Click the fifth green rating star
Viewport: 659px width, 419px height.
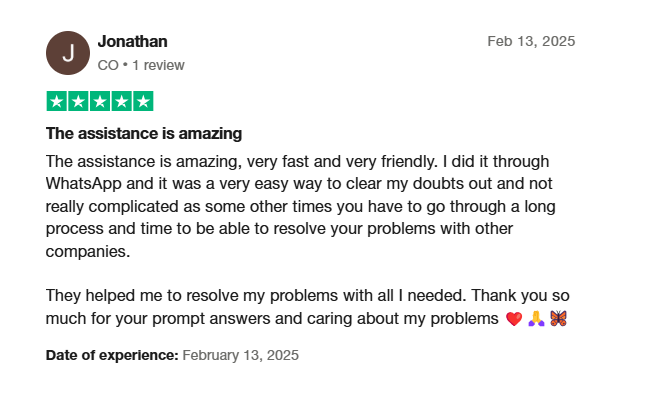coord(143,101)
